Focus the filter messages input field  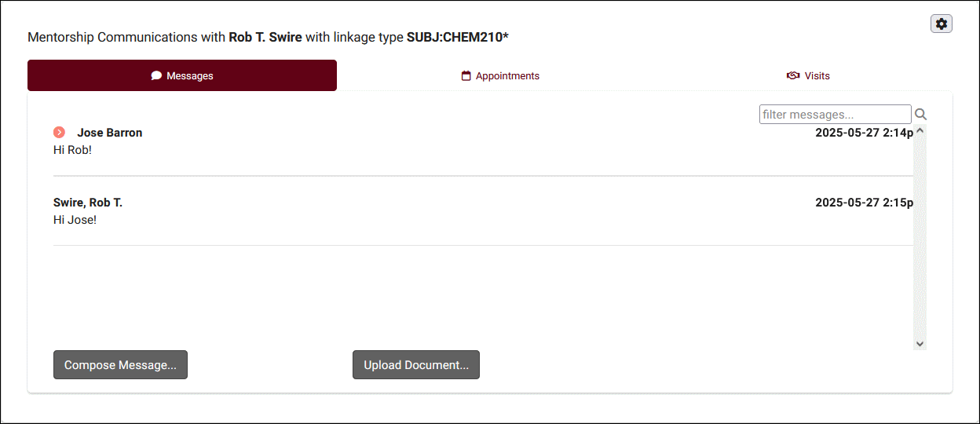click(835, 115)
